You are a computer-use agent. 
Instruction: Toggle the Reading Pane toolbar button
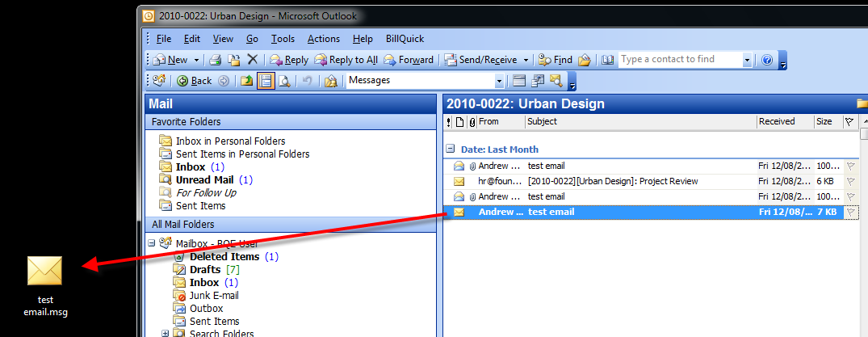(x=266, y=81)
